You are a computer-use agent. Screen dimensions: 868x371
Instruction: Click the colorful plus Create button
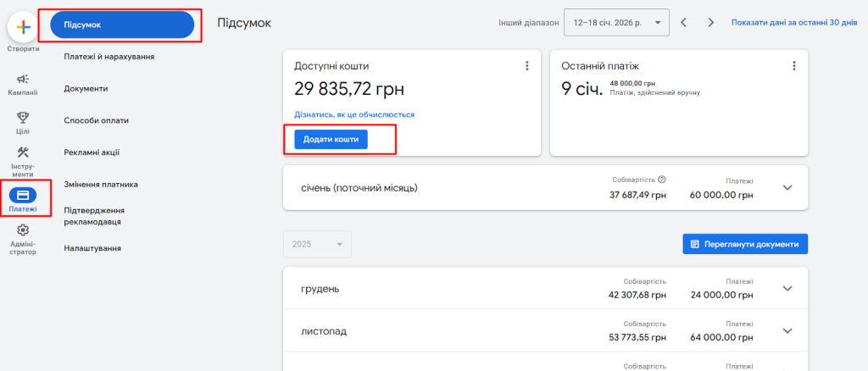23,27
